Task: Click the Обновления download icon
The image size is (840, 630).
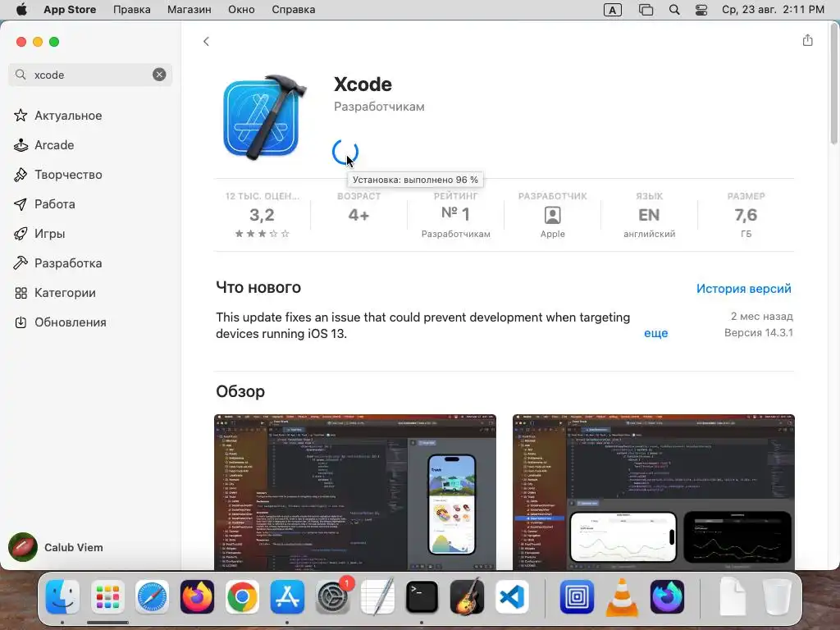Action: pyautogui.click(x=21, y=322)
